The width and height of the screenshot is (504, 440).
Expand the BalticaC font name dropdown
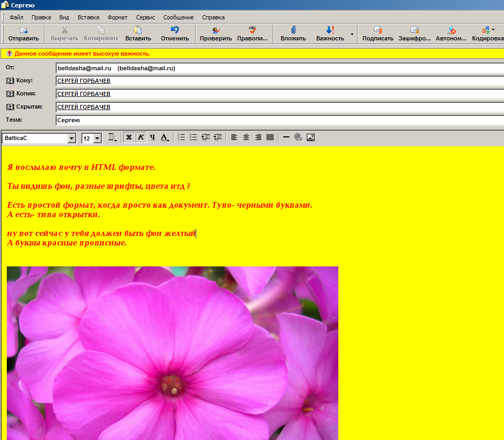point(72,138)
